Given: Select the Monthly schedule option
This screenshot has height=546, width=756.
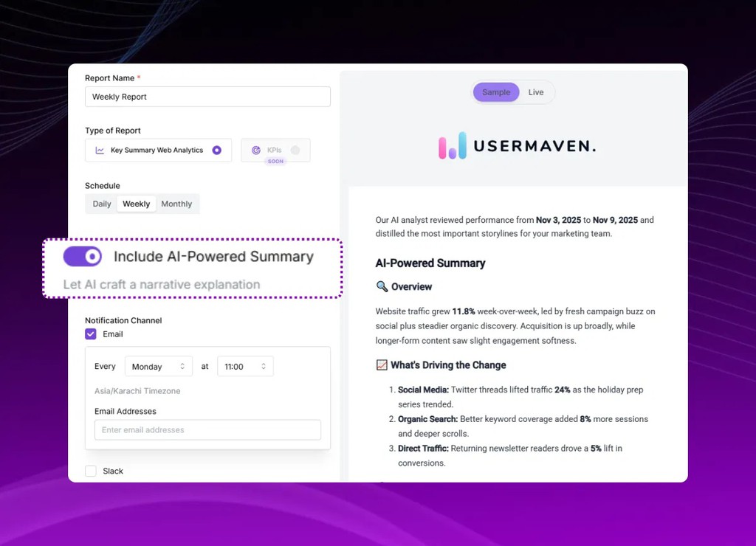Looking at the screenshot, I should (x=176, y=204).
